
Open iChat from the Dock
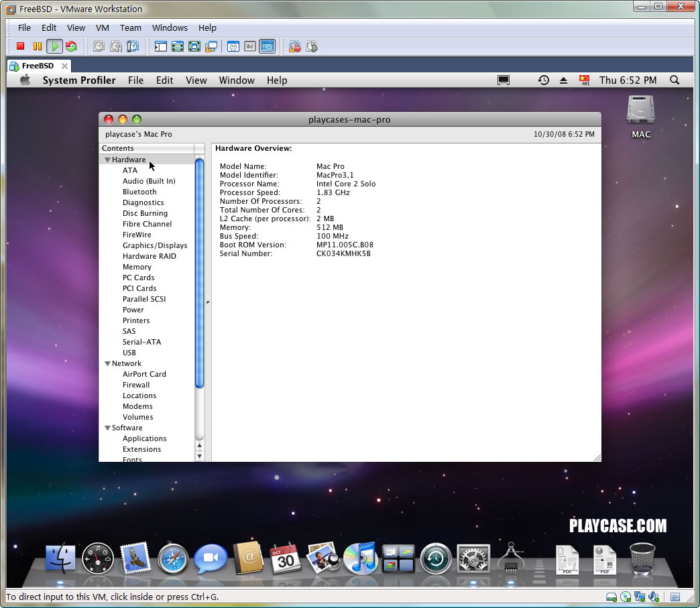(x=211, y=558)
